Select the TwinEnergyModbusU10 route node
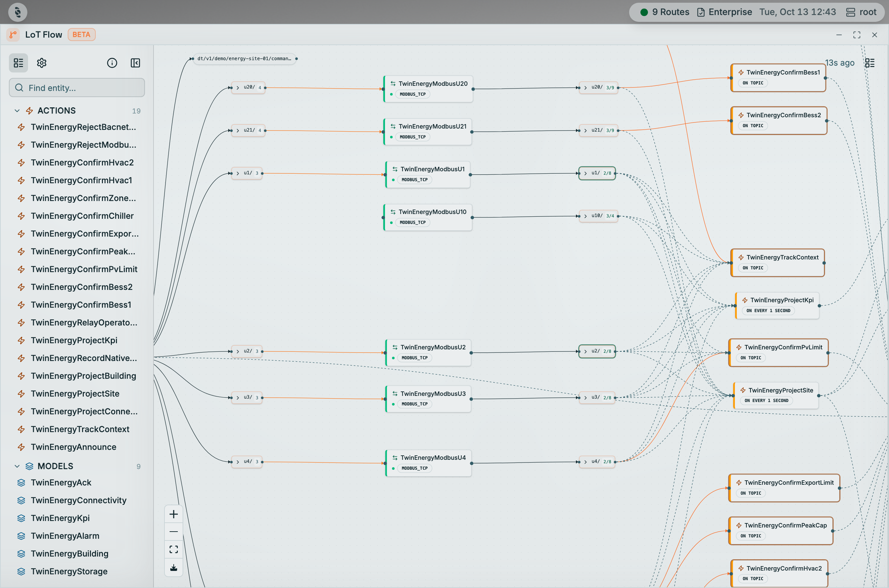 [x=428, y=217]
